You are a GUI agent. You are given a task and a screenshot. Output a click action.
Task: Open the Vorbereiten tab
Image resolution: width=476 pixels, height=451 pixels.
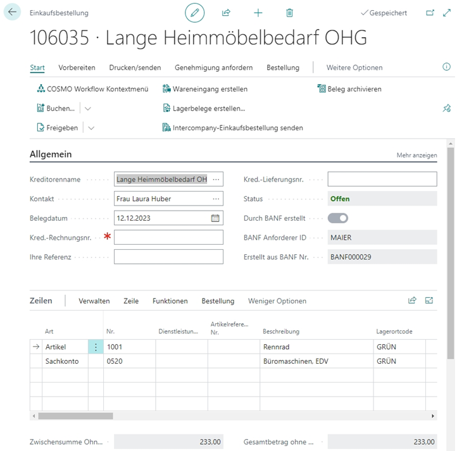pos(77,68)
